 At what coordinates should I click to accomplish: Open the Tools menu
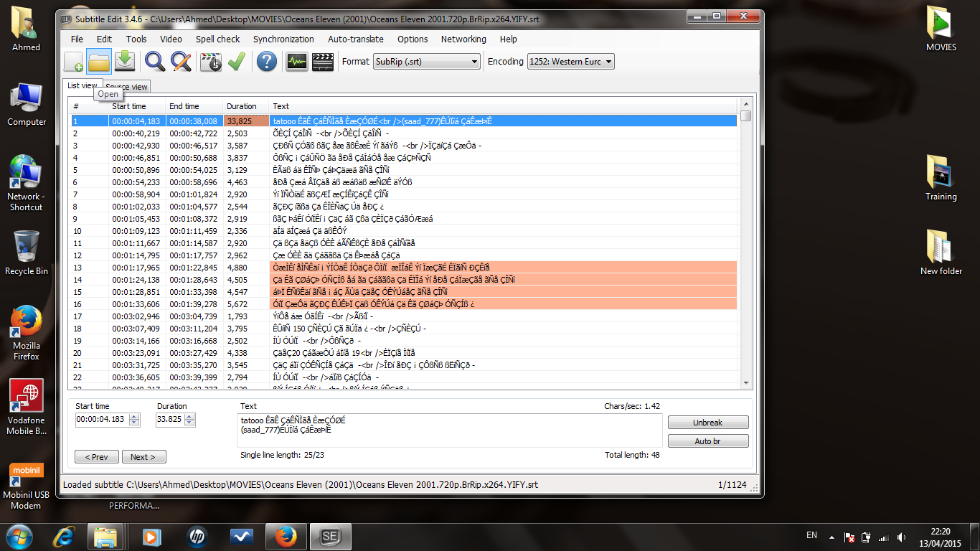tap(136, 39)
